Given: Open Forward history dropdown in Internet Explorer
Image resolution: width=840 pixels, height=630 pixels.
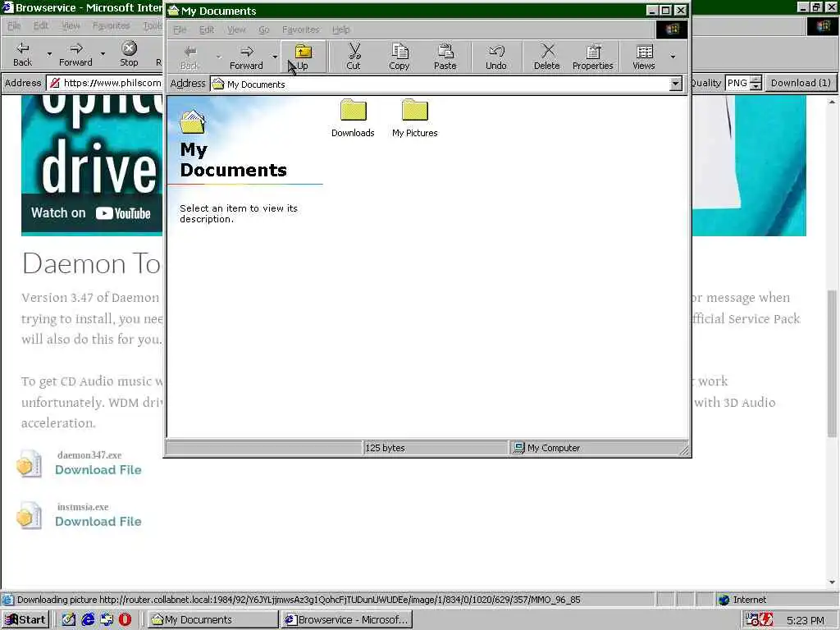Looking at the screenshot, I should (103, 54).
